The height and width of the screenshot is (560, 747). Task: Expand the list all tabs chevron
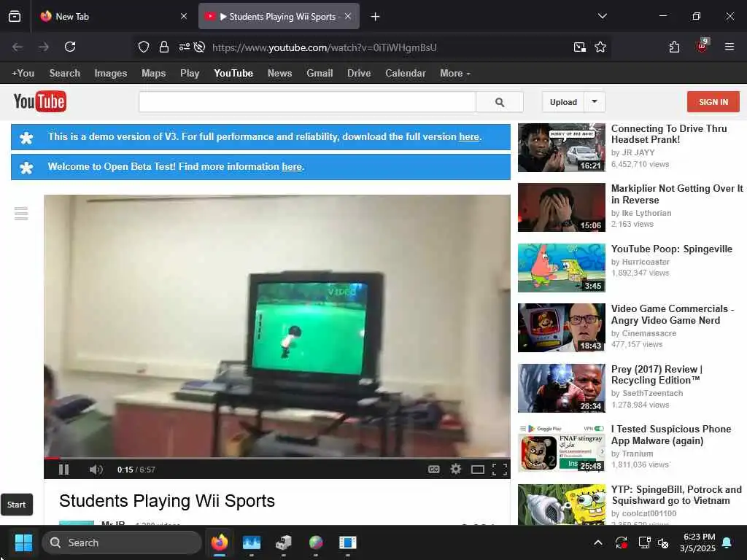(602, 16)
